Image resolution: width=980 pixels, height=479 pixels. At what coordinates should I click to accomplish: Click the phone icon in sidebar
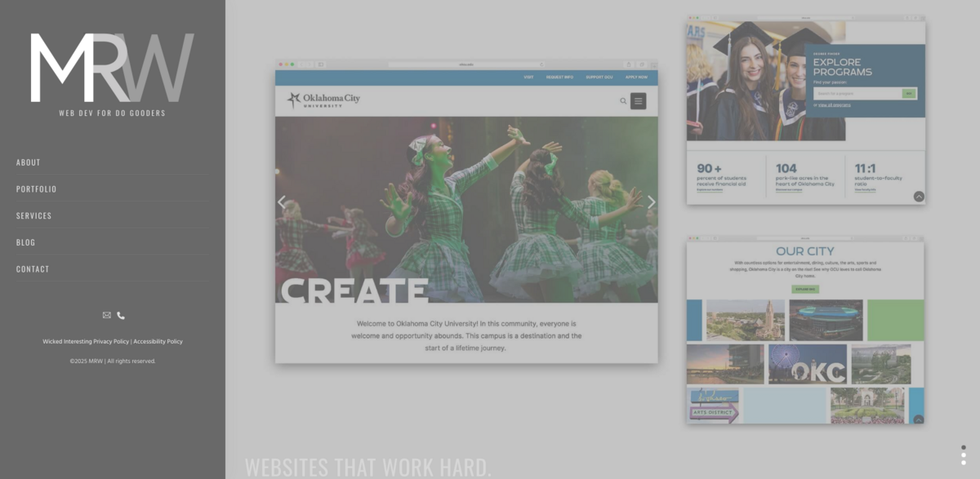[x=121, y=315]
